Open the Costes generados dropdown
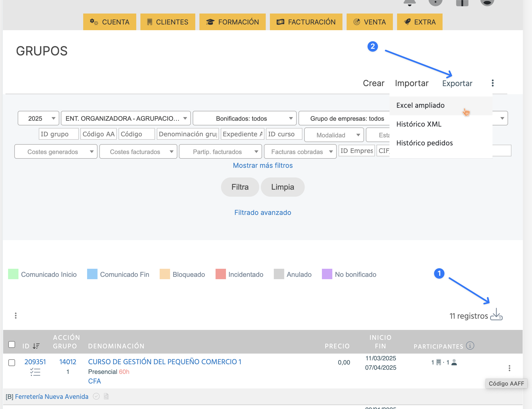This screenshot has width=532, height=409. click(x=56, y=152)
